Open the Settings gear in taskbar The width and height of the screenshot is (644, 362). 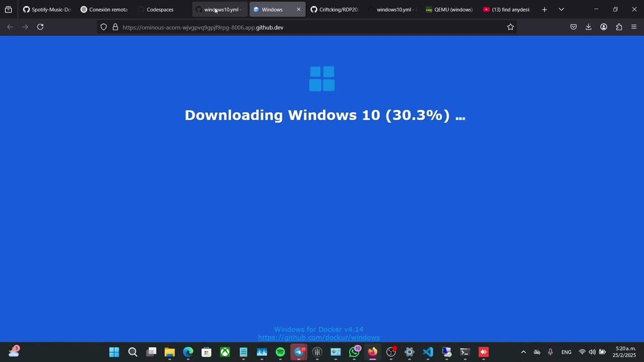410,352
